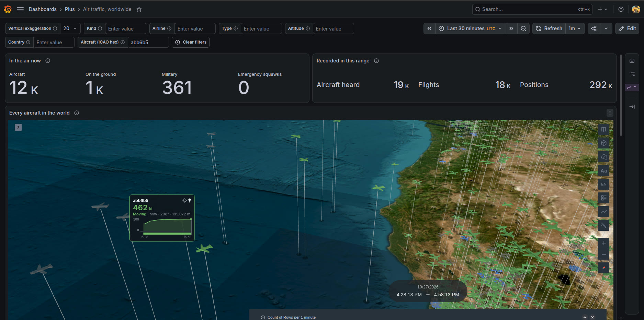Viewport: 644px width, 320px height.
Task: Click the sidebar export icon
Action: [x=632, y=61]
